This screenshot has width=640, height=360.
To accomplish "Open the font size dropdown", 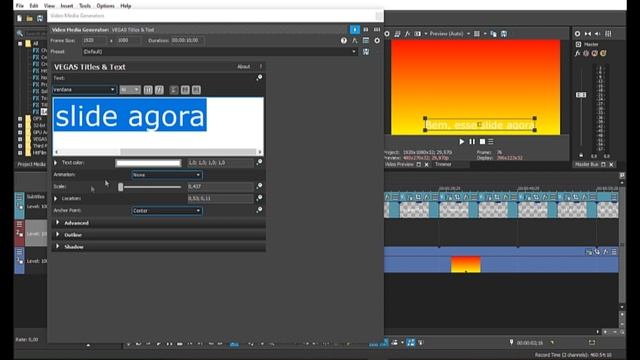I will pyautogui.click(x=130, y=90).
